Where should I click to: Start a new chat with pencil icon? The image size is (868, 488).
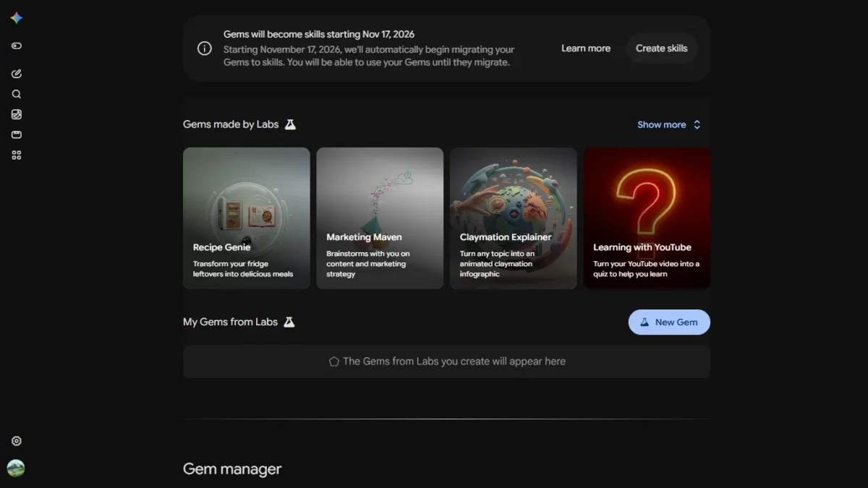click(x=16, y=73)
